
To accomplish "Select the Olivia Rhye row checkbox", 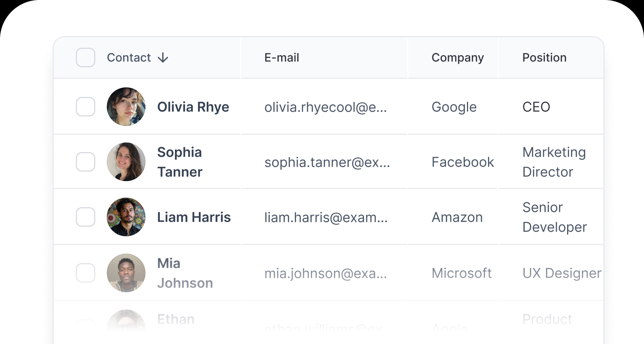I will pos(86,107).
